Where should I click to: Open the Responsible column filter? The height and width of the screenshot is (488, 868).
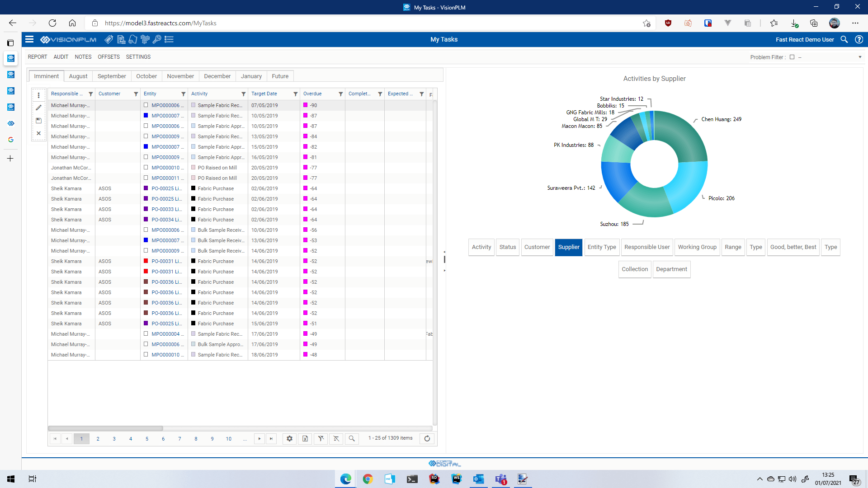pyautogui.click(x=90, y=94)
